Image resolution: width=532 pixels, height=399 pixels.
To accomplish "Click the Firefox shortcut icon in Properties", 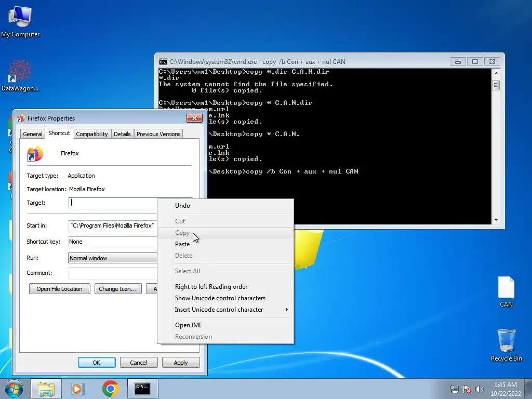I will [x=35, y=154].
